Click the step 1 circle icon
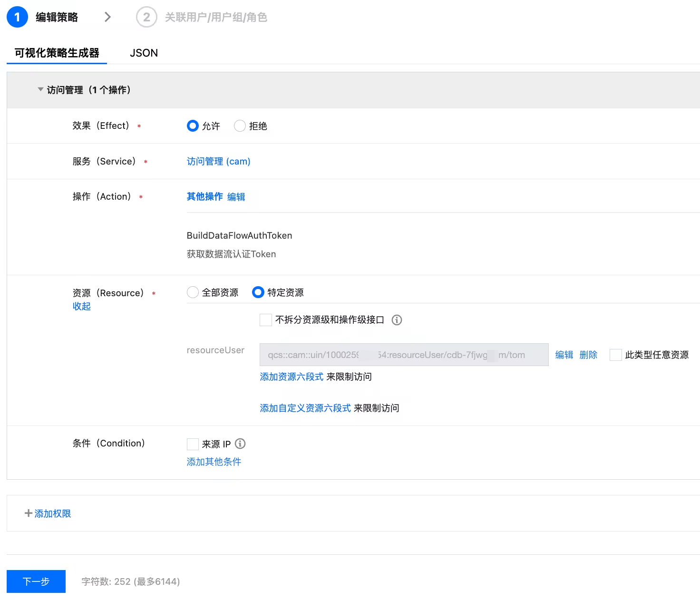Image resolution: width=700 pixels, height=600 pixels. point(17,17)
